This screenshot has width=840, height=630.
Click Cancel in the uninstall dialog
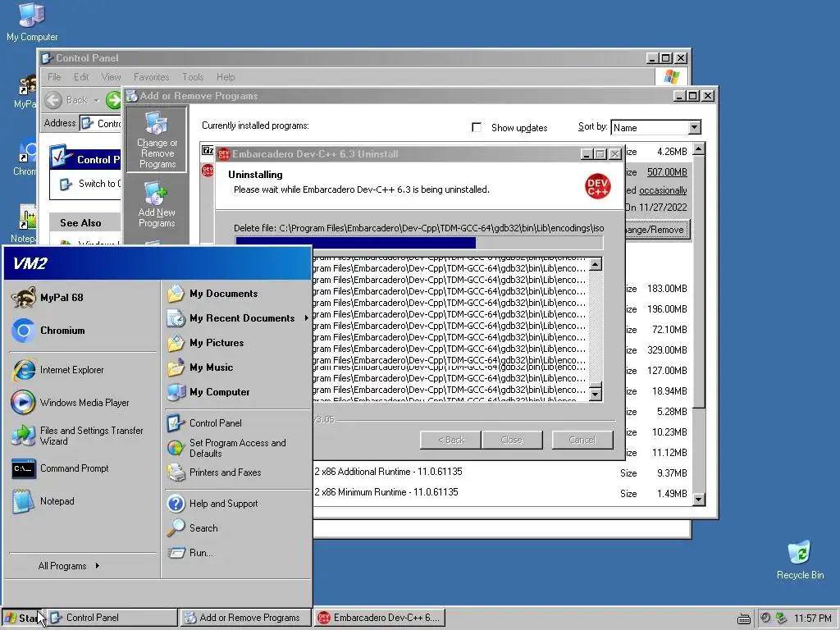[x=582, y=440]
